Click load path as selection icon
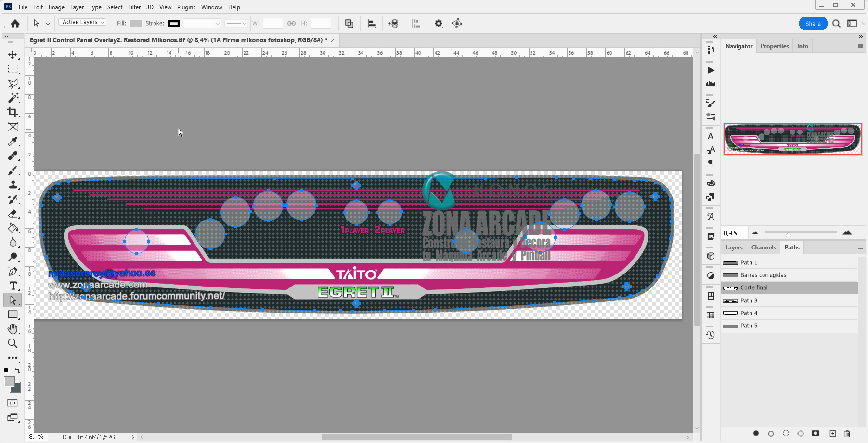Viewport: 868px width, 443px height. (x=786, y=434)
